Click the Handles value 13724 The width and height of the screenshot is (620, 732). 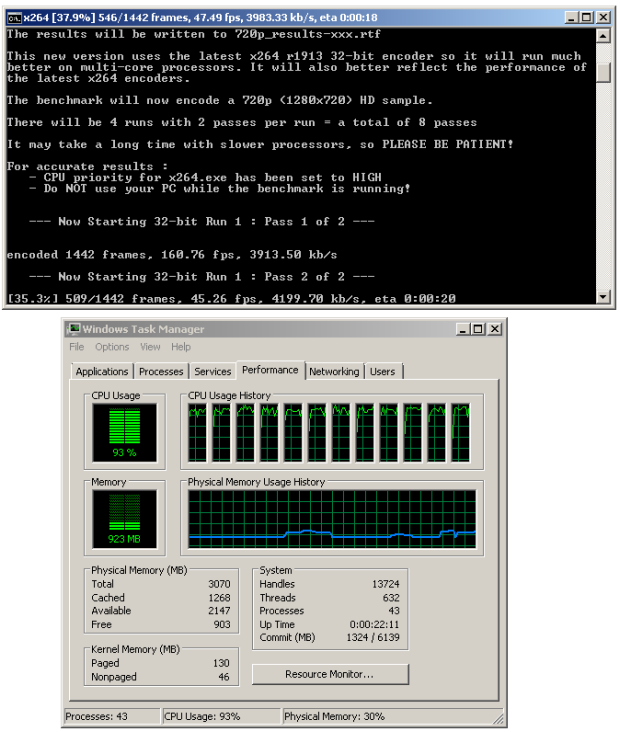point(386,584)
